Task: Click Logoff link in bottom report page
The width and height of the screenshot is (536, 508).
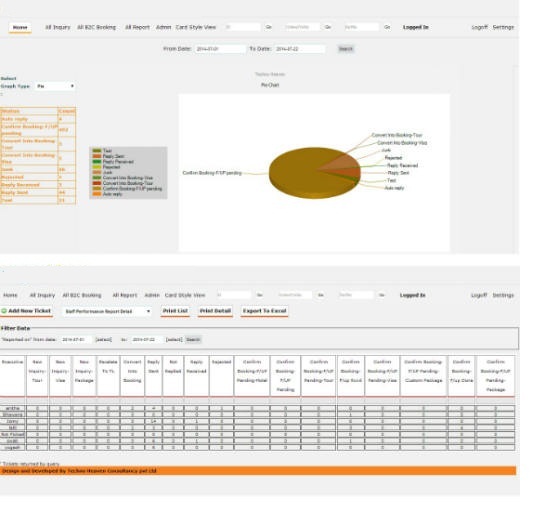Action: pyautogui.click(x=479, y=295)
